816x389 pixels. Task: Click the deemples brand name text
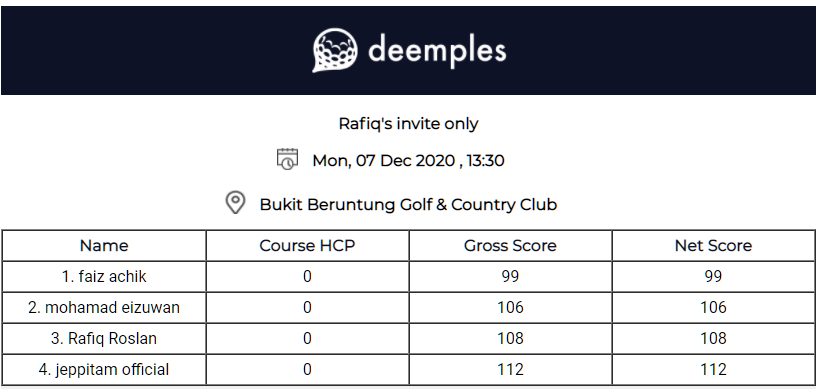click(x=437, y=51)
